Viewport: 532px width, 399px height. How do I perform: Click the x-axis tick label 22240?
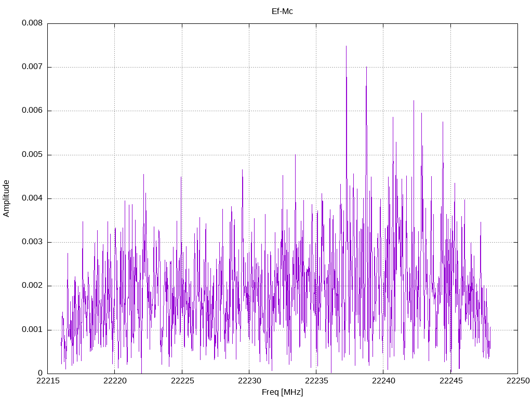(x=383, y=381)
